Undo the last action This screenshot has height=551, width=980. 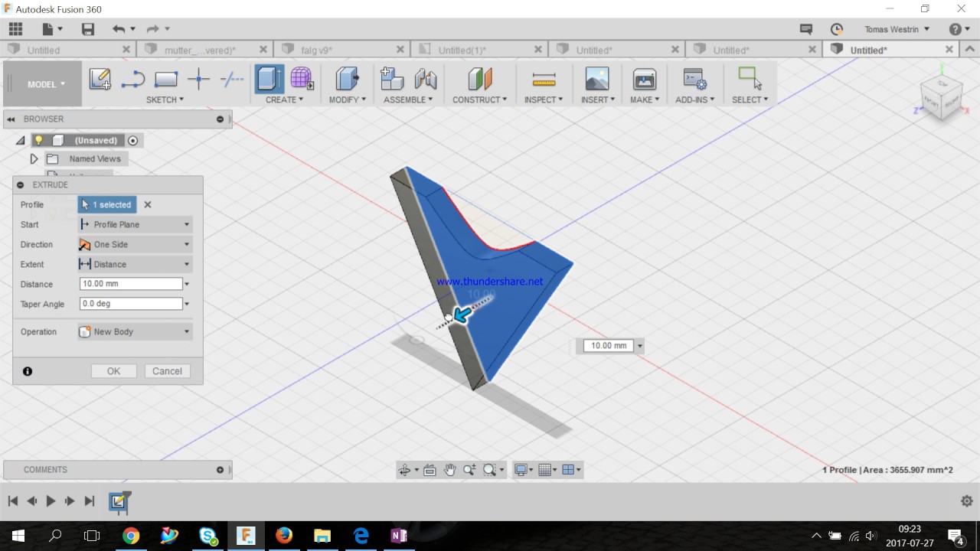[x=119, y=29]
